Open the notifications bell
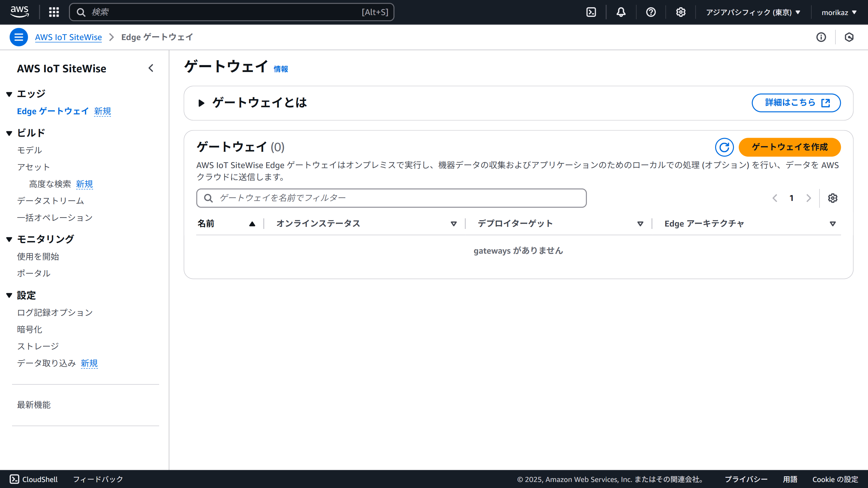868x488 pixels. point(621,12)
